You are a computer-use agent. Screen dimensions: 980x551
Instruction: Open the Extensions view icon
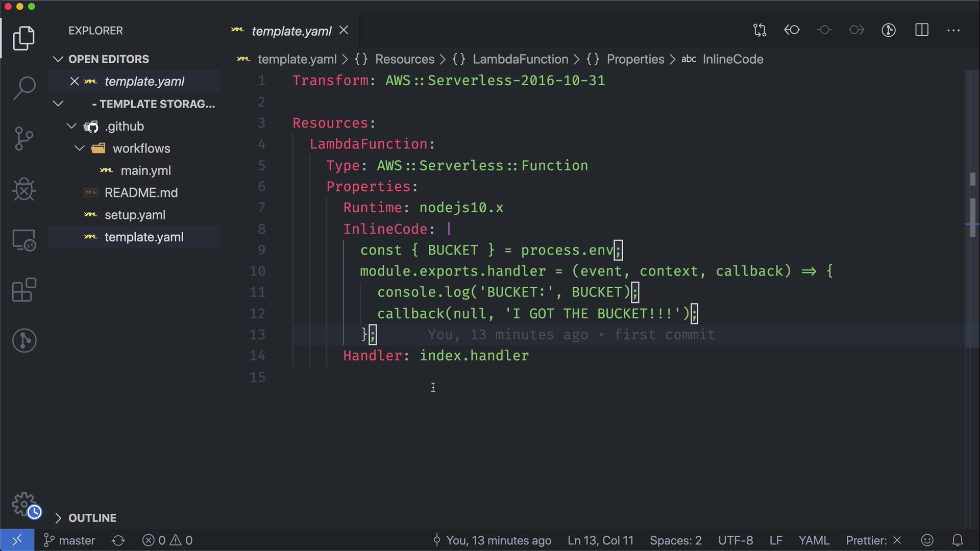pyautogui.click(x=24, y=290)
